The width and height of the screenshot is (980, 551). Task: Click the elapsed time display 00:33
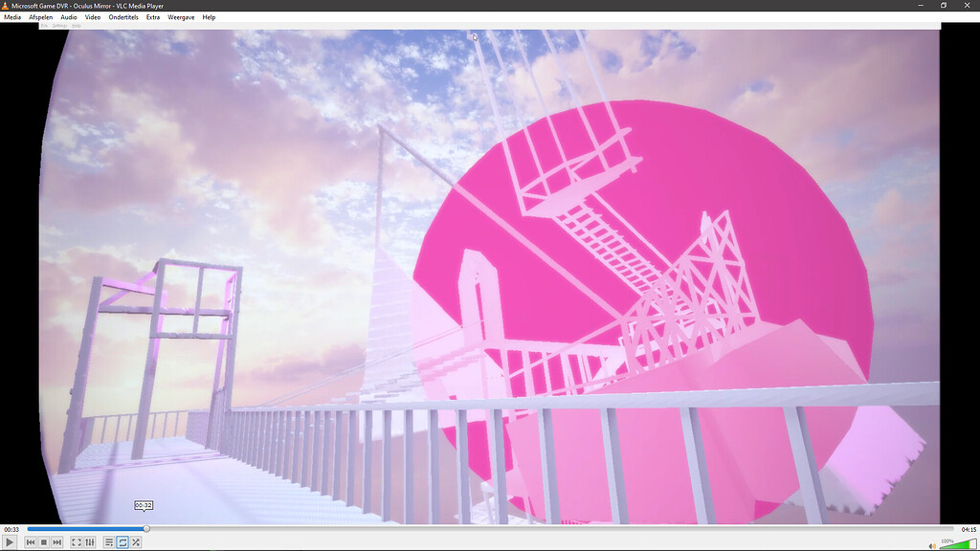[13, 527]
